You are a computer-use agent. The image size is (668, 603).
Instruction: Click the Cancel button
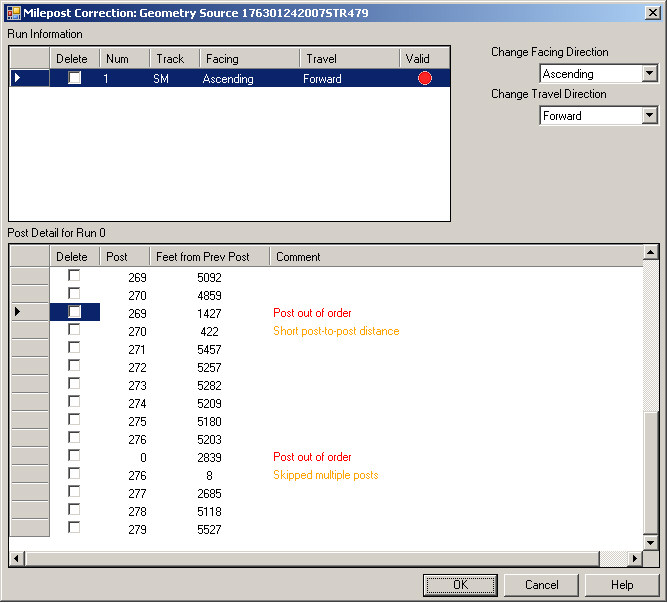[541, 585]
